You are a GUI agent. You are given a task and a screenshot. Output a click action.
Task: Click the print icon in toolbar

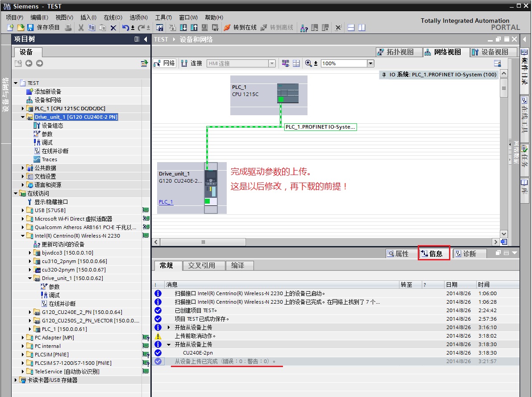68,28
